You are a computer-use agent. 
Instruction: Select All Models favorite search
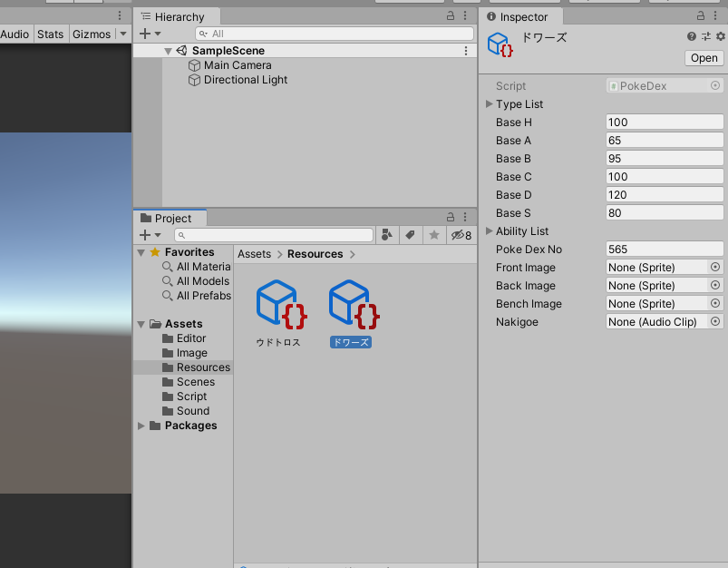[197, 281]
